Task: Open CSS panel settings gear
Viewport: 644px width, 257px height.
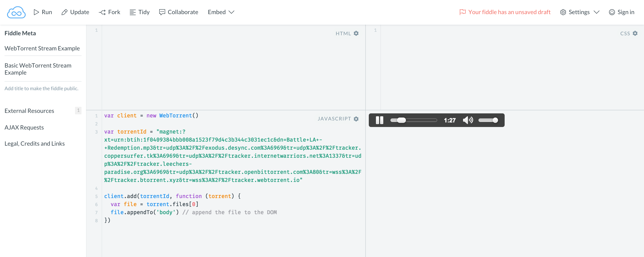Action: (x=635, y=33)
